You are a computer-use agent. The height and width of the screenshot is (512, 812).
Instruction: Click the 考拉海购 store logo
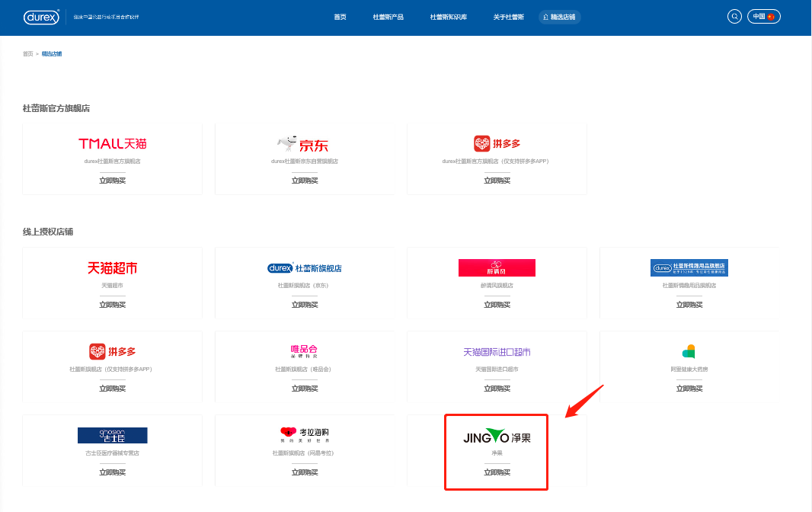[x=304, y=434]
